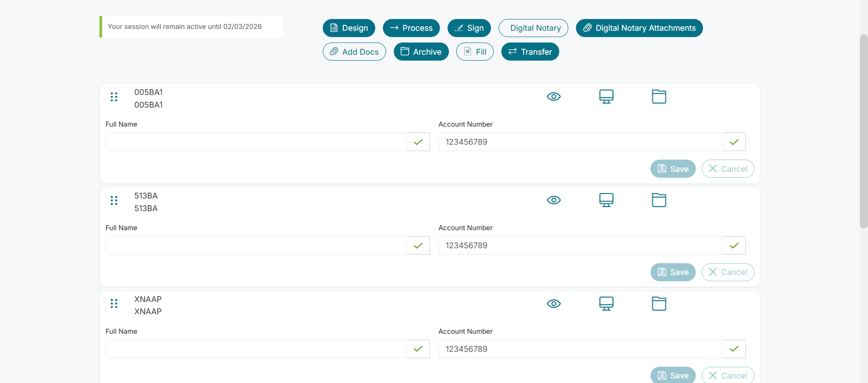
Task: Open the Digital Notary tab
Action: point(533,28)
